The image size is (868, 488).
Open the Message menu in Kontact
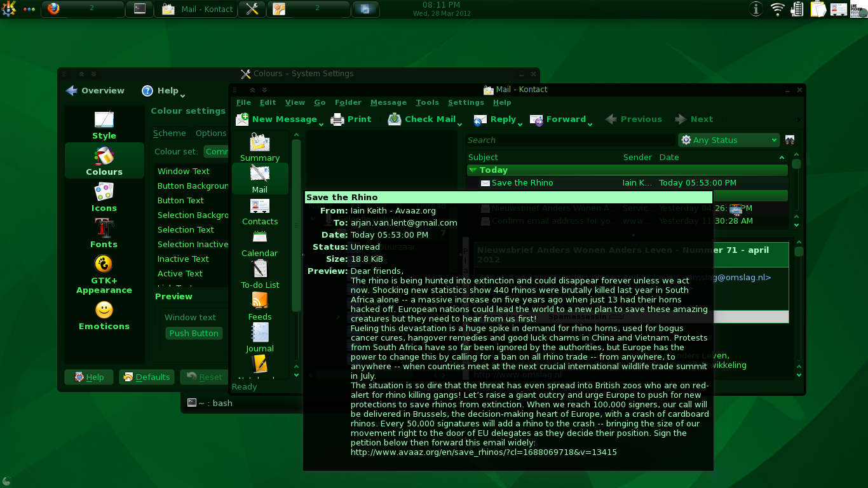click(388, 102)
